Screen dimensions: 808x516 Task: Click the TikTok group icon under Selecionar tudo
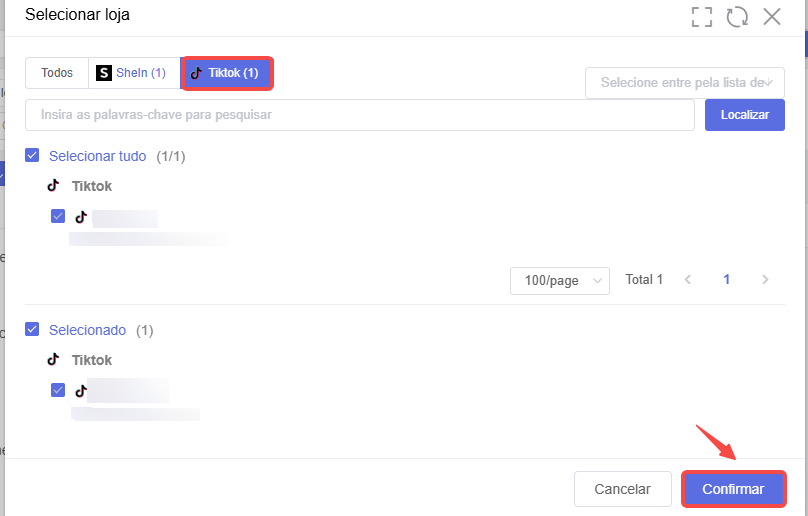[x=54, y=185]
